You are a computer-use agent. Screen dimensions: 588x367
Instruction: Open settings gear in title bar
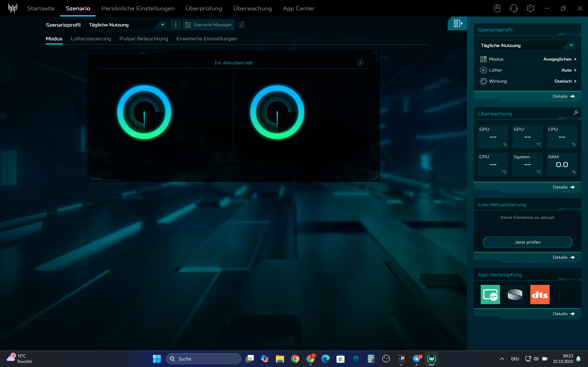(x=530, y=8)
